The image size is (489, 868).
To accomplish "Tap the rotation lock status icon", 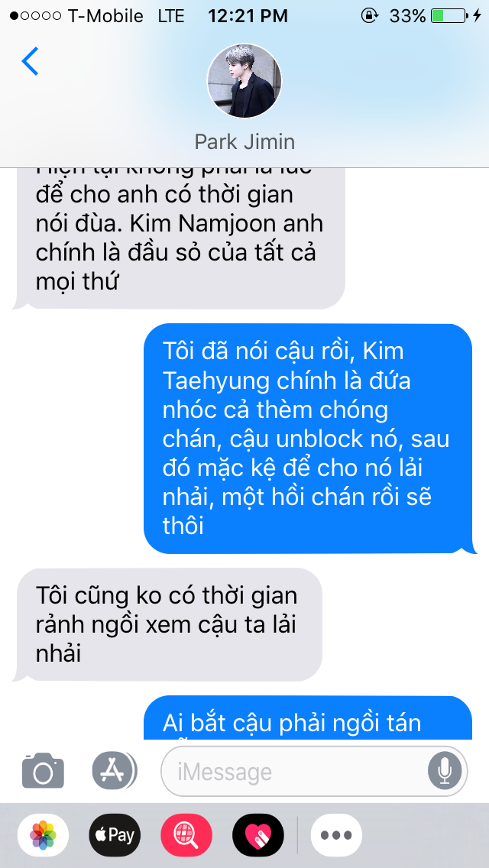I will (369, 16).
